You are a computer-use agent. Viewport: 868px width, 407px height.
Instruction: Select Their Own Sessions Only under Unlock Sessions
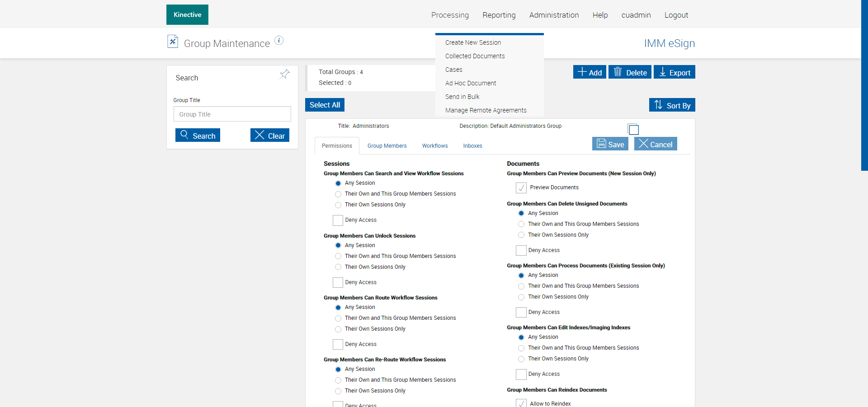coord(338,267)
